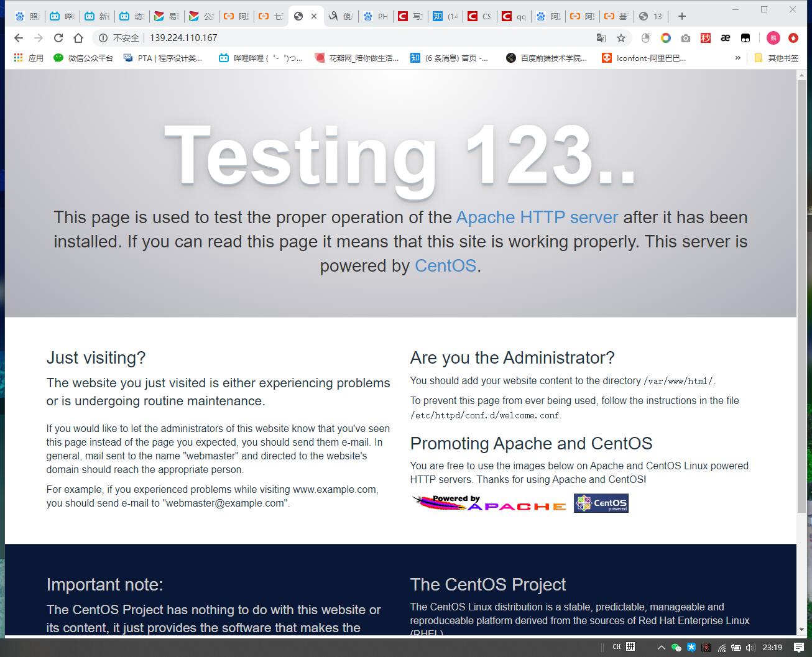Switch to the last 13 tab
812x657 pixels.
coord(651,16)
